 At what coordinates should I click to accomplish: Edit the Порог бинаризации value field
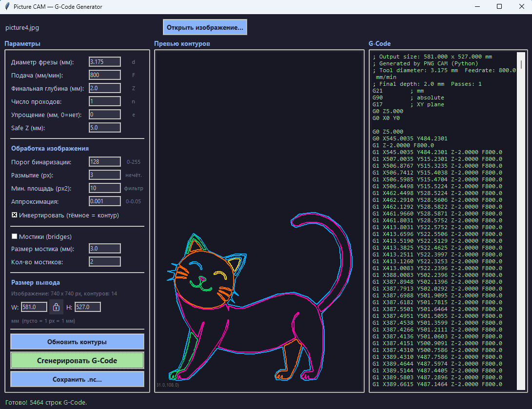click(x=104, y=162)
